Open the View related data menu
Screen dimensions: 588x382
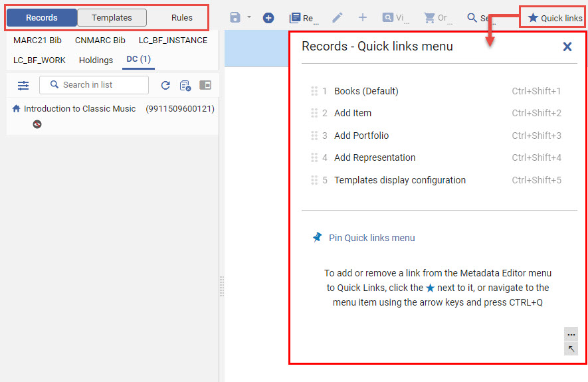pos(395,18)
